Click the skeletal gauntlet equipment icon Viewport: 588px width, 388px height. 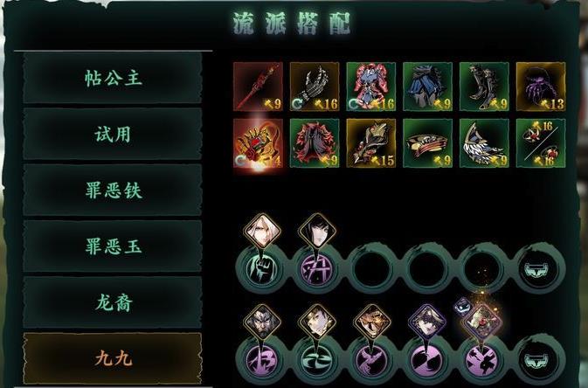click(x=315, y=87)
